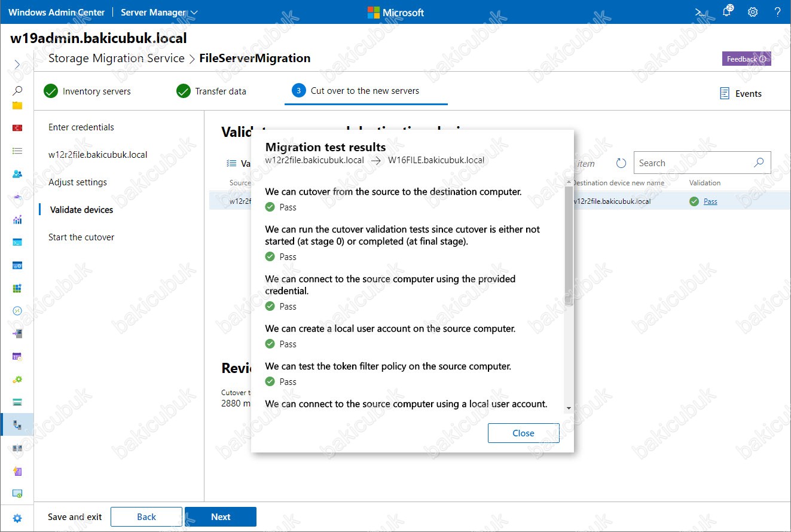Open the System Insights icon
This screenshot has width=791, height=532.
point(17,470)
